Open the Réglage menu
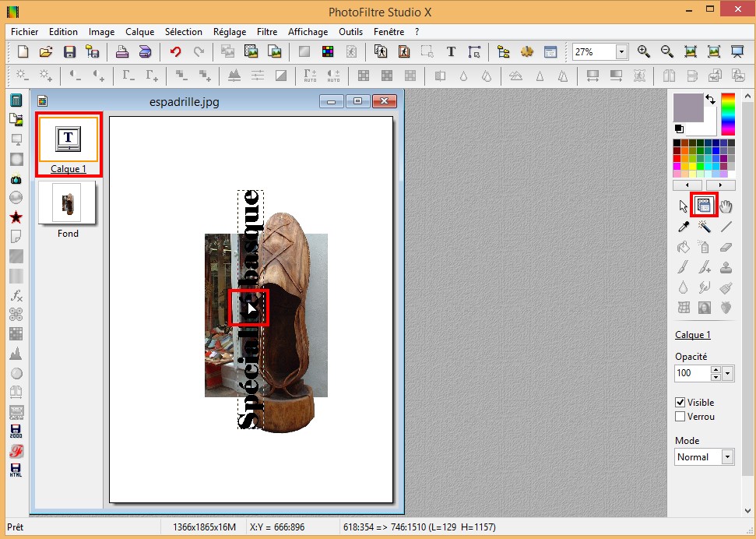 tap(230, 32)
